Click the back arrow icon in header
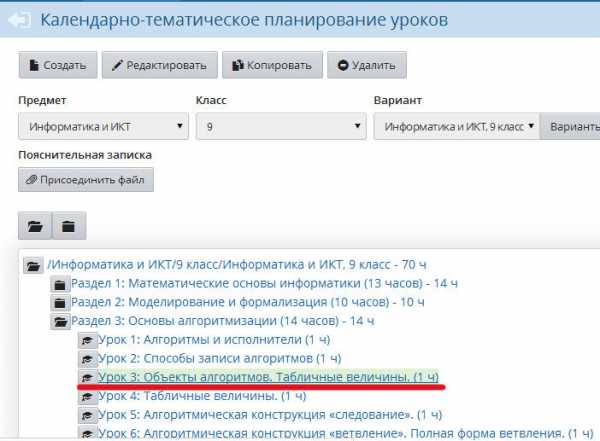This screenshot has width=600, height=441. [x=19, y=20]
